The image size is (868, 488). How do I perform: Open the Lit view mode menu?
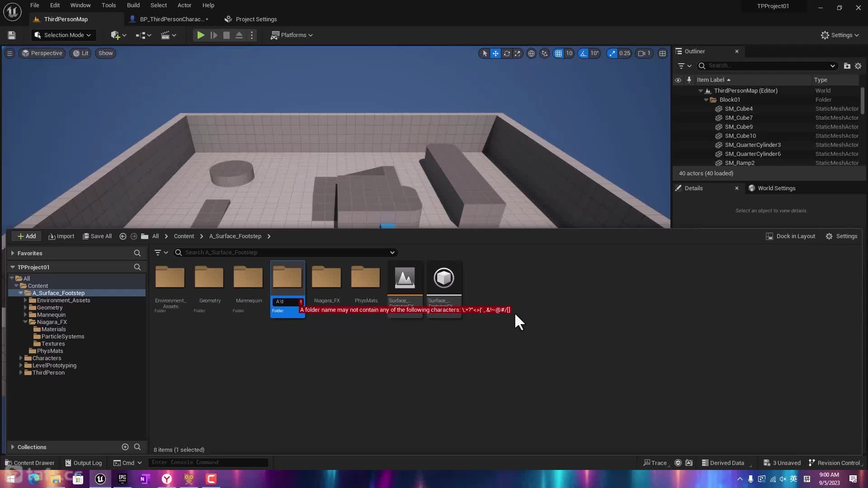click(x=80, y=53)
